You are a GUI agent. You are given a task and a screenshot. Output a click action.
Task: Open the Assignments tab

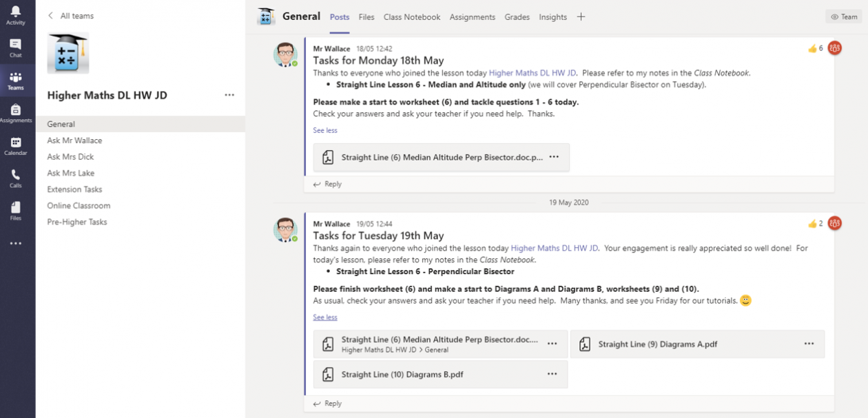[x=473, y=17]
